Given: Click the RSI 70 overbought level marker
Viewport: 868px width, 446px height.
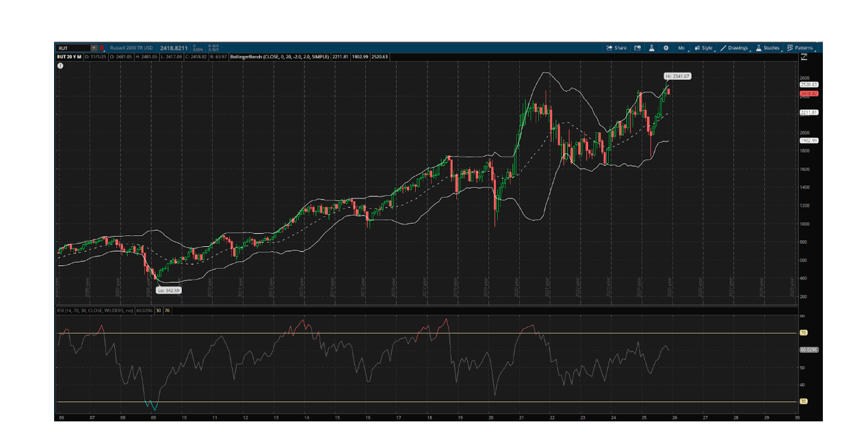Looking at the screenshot, I should [x=803, y=333].
